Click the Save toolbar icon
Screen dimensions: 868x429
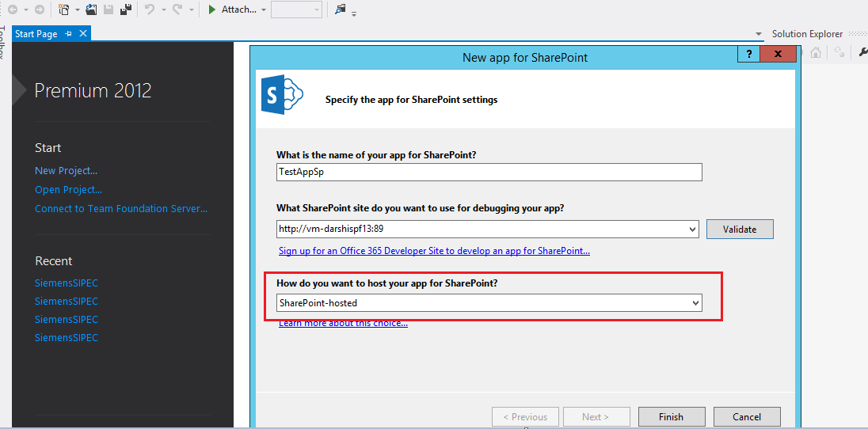coord(109,9)
